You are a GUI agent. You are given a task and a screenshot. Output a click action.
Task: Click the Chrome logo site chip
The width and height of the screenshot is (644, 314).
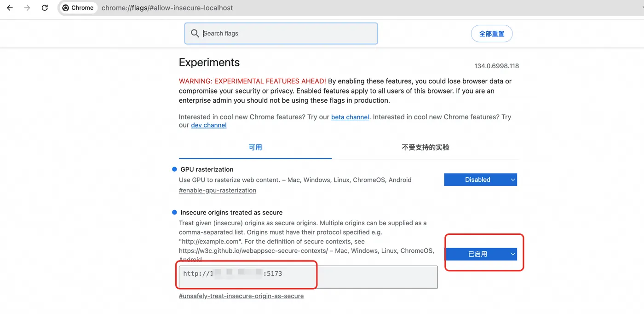pos(78,8)
